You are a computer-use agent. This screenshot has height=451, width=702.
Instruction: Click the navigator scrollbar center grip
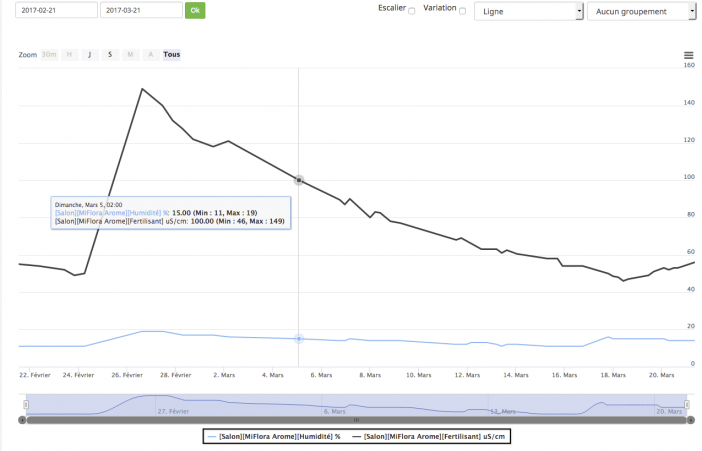tap(356, 420)
